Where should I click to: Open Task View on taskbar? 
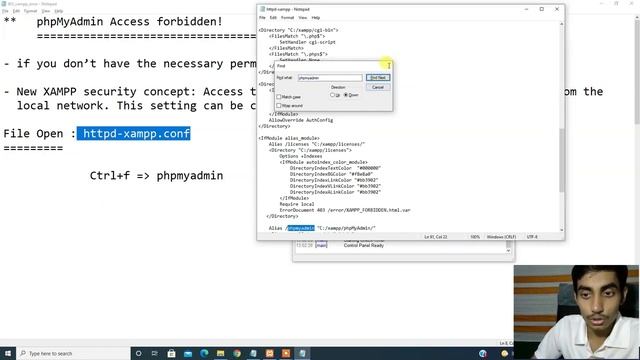[155, 353]
